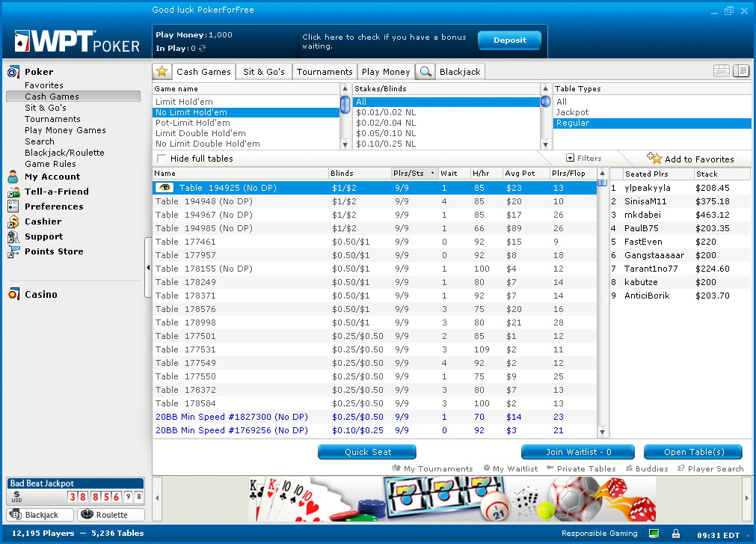
Task: Open the Favorites star tab
Action: [162, 71]
